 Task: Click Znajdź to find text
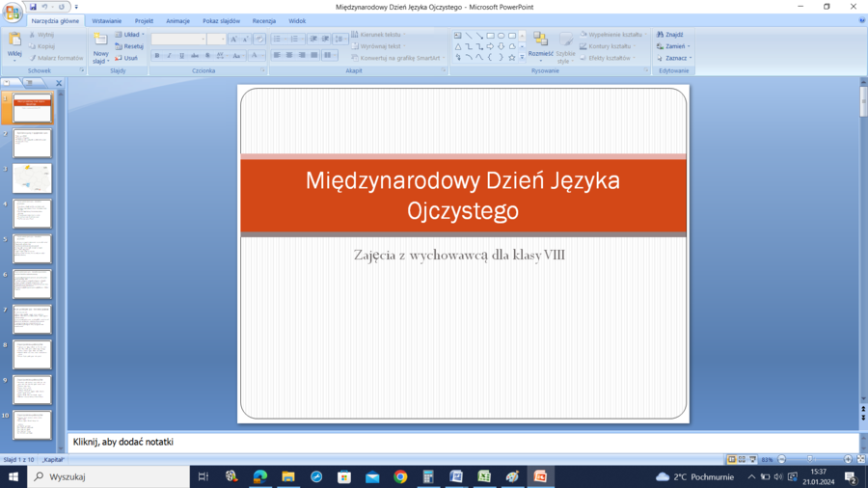[670, 35]
